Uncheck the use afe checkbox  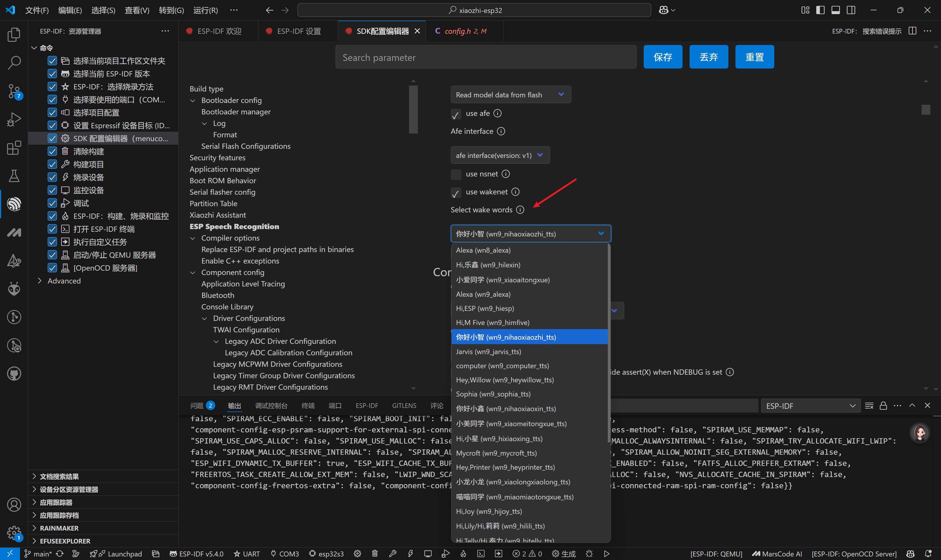[456, 114]
